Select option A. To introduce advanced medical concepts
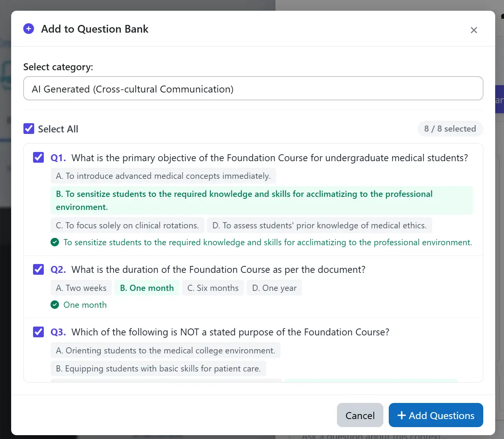 [x=163, y=176]
